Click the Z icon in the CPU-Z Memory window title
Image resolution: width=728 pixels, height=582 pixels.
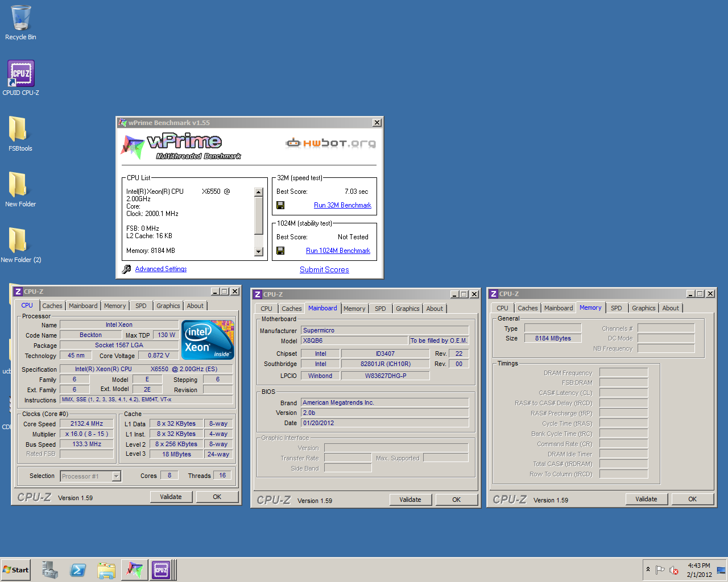tap(494, 293)
